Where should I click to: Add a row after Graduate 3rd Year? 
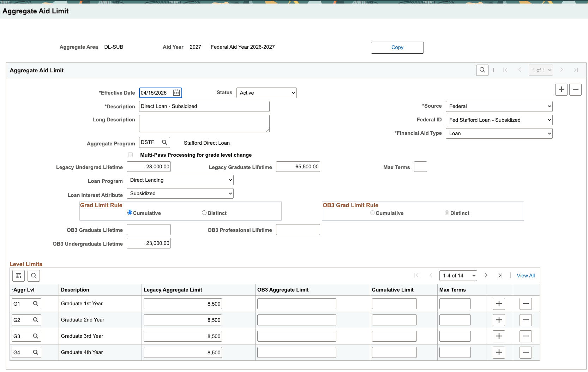(499, 336)
